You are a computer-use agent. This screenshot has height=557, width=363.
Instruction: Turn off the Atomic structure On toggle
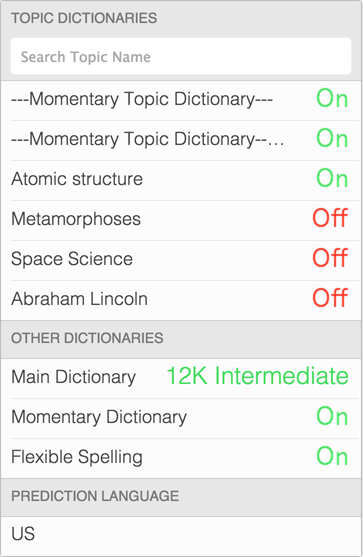point(332,179)
